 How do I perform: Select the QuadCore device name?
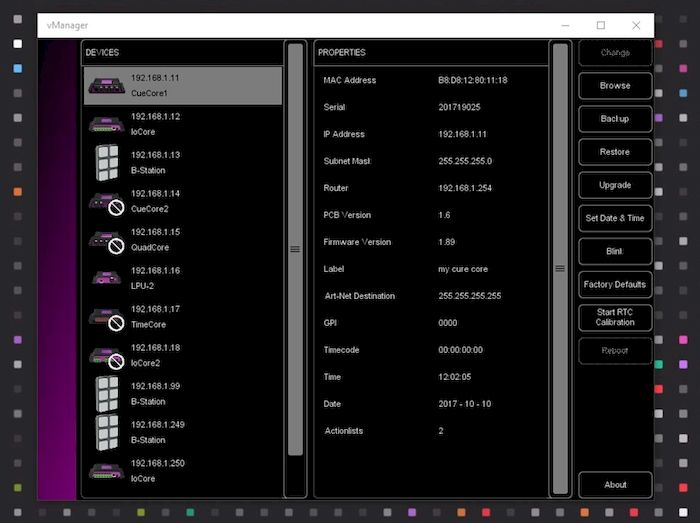tap(150, 247)
